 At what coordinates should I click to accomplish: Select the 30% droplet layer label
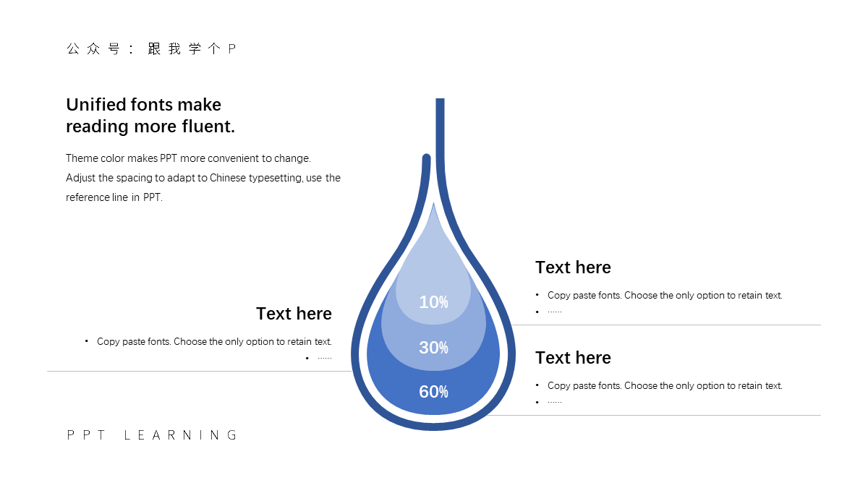tap(434, 348)
